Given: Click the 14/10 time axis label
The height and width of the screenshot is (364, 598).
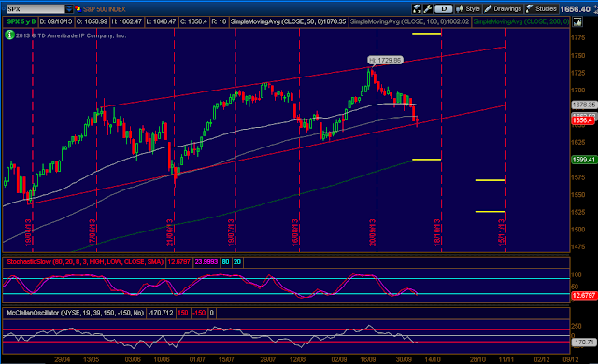Looking at the screenshot, I should 433,359.
